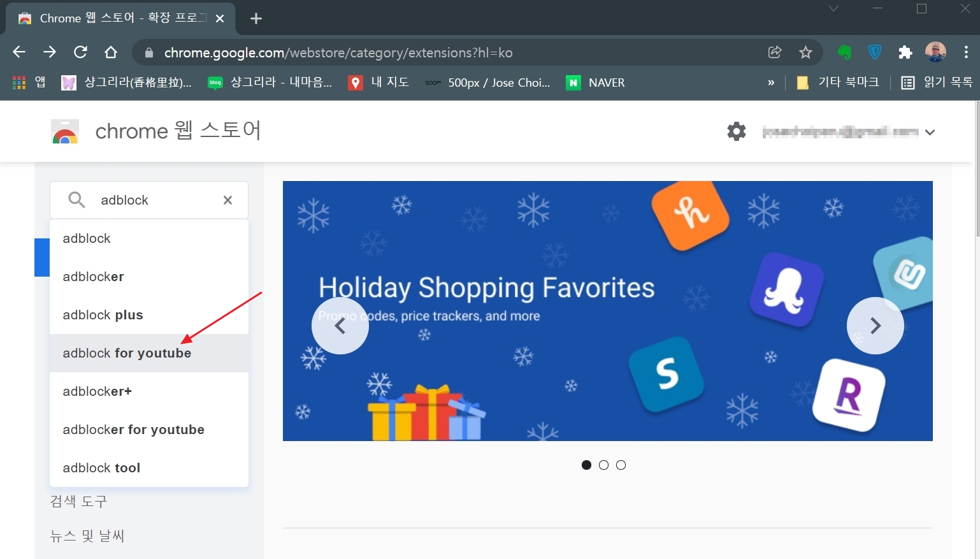Open the NAVER bookmark
The height and width of the screenshot is (559, 980).
pyautogui.click(x=595, y=82)
